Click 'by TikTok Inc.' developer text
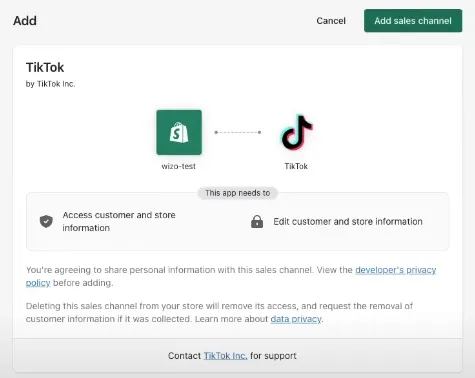This screenshot has width=475, height=378. (x=51, y=84)
